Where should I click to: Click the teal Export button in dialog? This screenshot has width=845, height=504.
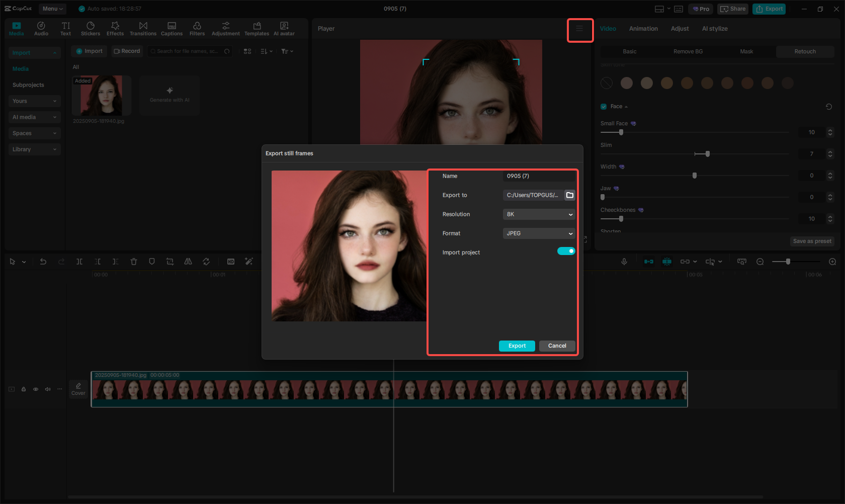point(517,346)
